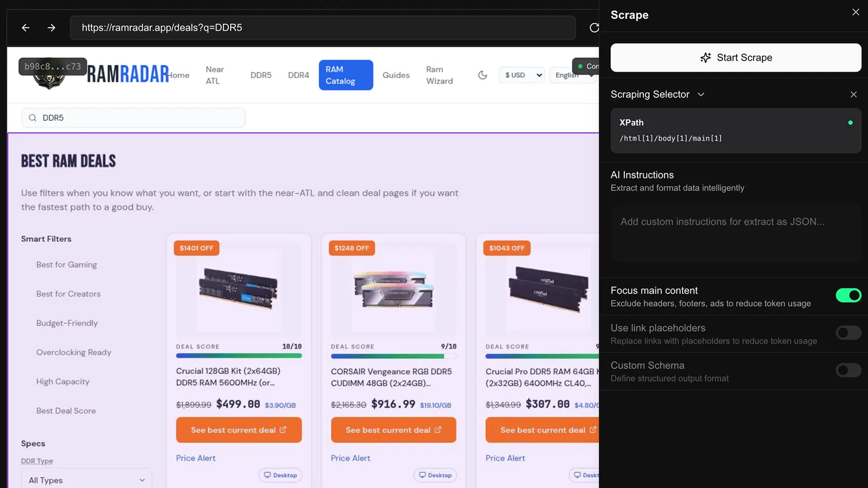Screen dimensions: 868x488
Task: Open the English language dropdown
Action: tap(573, 75)
